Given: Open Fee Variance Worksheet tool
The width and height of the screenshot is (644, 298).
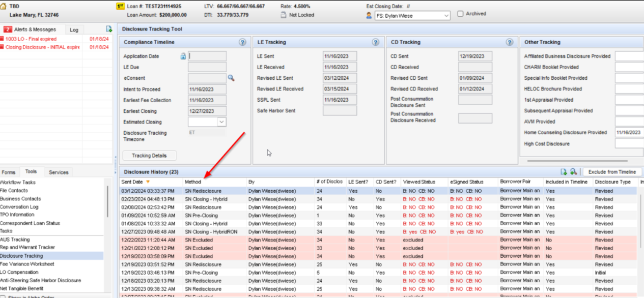Looking at the screenshot, I should (27, 264).
